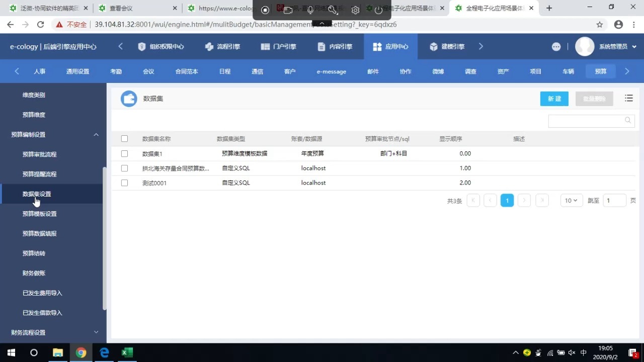
Task: Click the system administrator avatar
Action: point(585,47)
